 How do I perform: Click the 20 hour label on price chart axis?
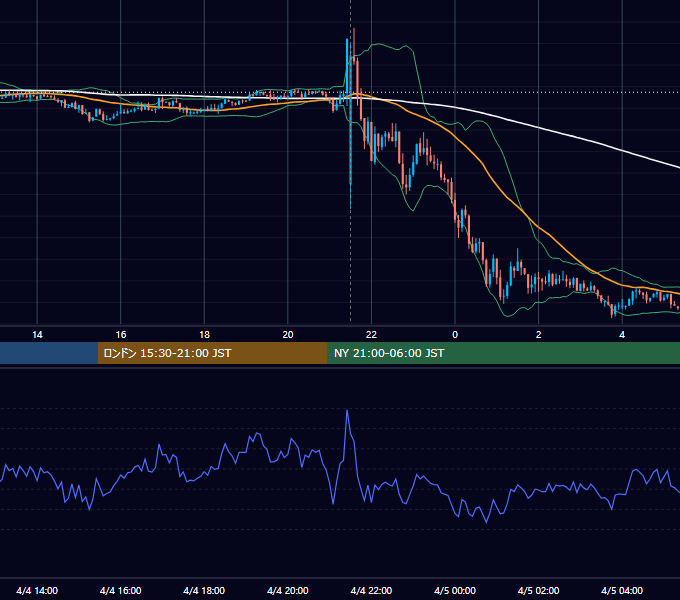288,335
